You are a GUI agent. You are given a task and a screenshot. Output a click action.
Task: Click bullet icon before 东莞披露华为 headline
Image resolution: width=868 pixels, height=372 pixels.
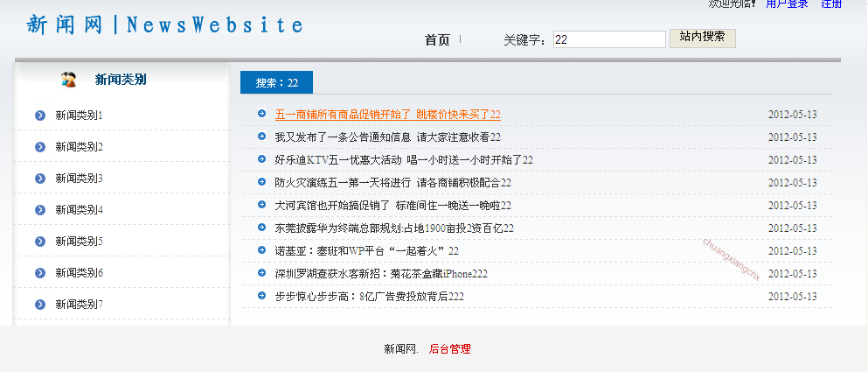coord(262,228)
